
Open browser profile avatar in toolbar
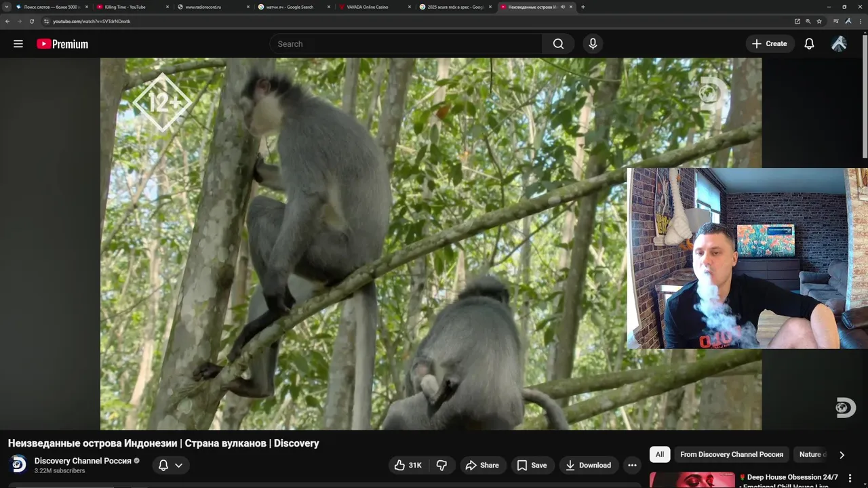click(x=848, y=21)
